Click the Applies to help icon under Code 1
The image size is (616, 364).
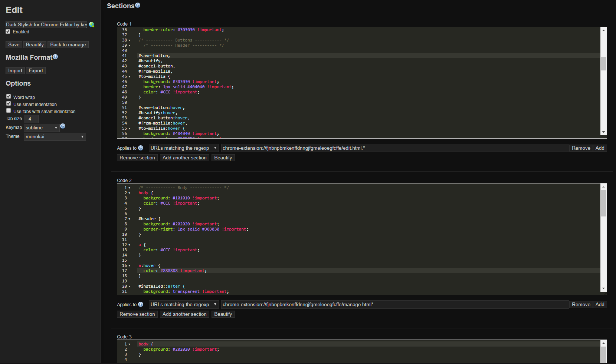tap(141, 148)
